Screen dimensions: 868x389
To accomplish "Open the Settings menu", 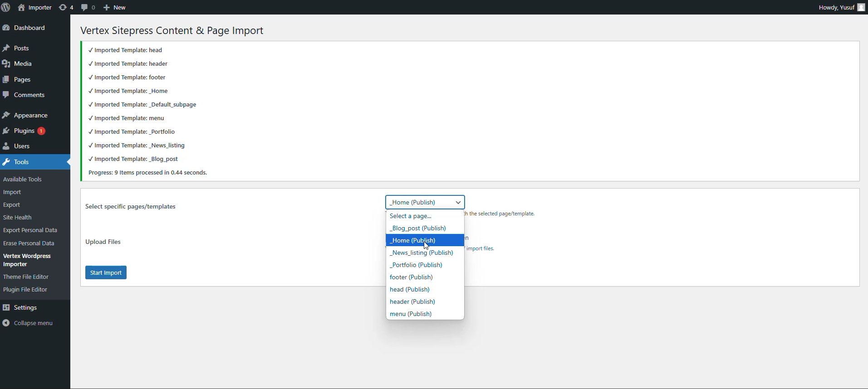I will [35, 307].
